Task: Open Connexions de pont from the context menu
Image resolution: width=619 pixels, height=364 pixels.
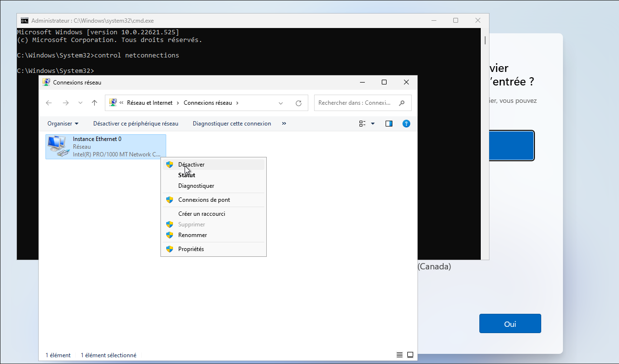Action: point(204,199)
